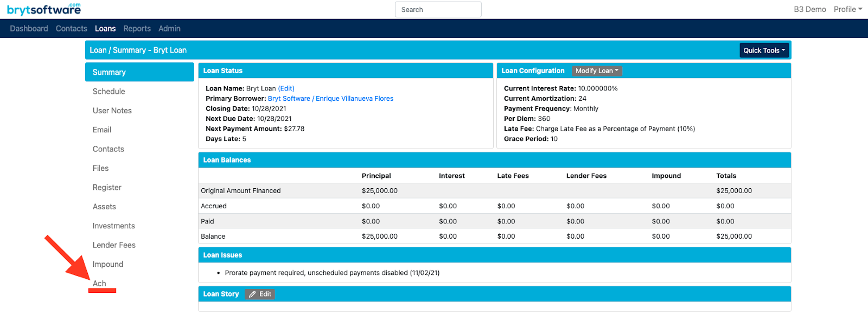This screenshot has width=868, height=314.
Task: Click the Loan Story header text
Action: pos(221,294)
